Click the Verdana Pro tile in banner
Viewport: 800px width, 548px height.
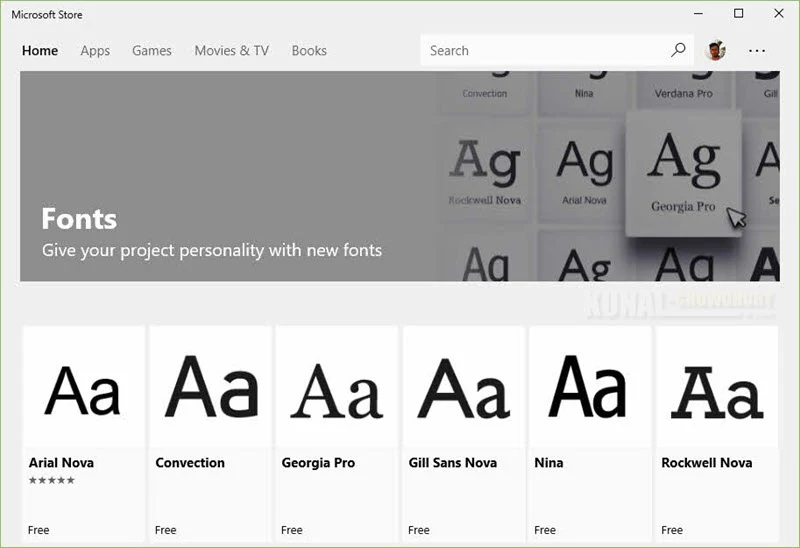pos(684,90)
